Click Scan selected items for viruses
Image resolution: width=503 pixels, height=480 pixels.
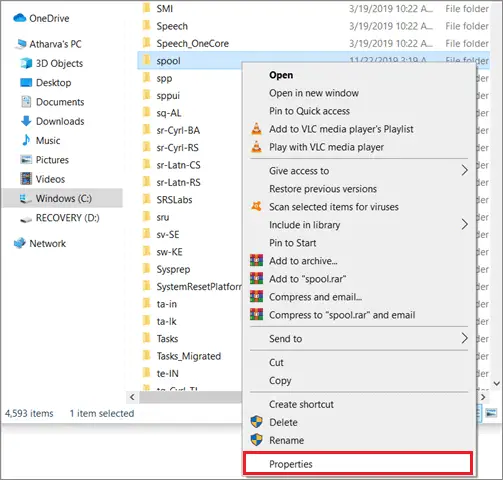click(x=334, y=207)
